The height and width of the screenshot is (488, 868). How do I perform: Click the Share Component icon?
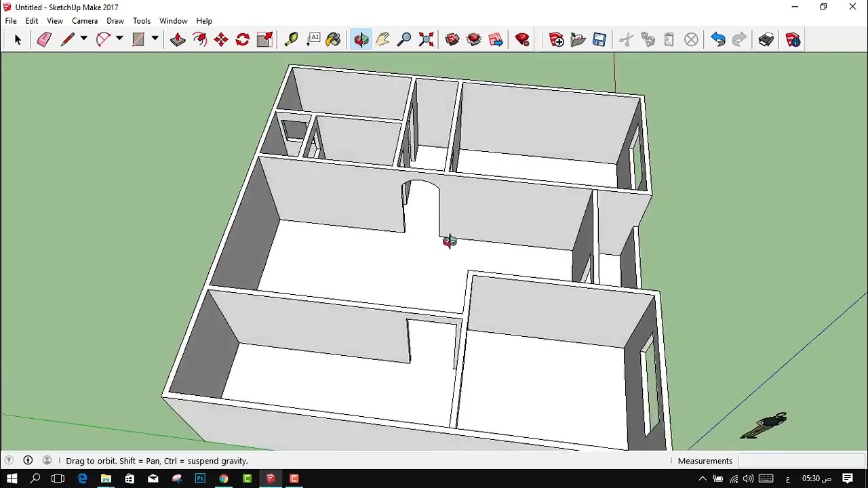click(496, 40)
